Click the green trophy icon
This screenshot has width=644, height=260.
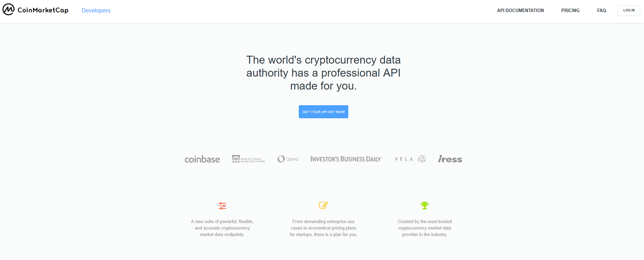coord(425,205)
